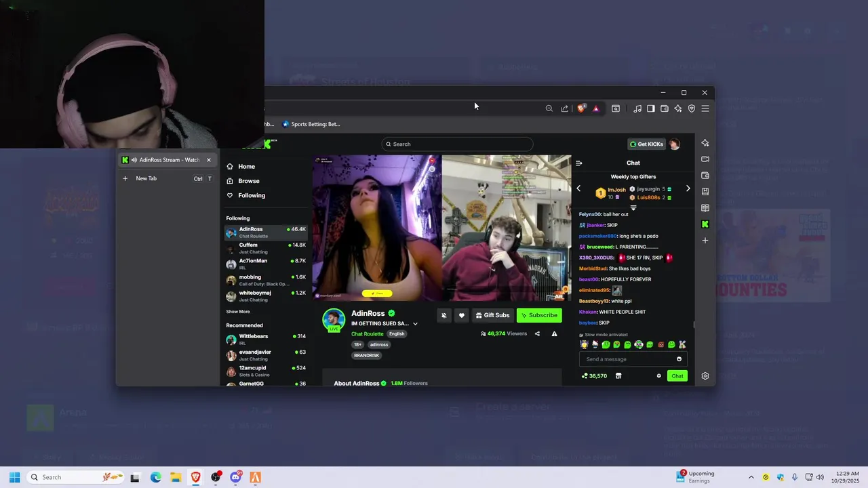Open reading list icon in right sidebar
This screenshot has width=868, height=488.
click(x=705, y=208)
